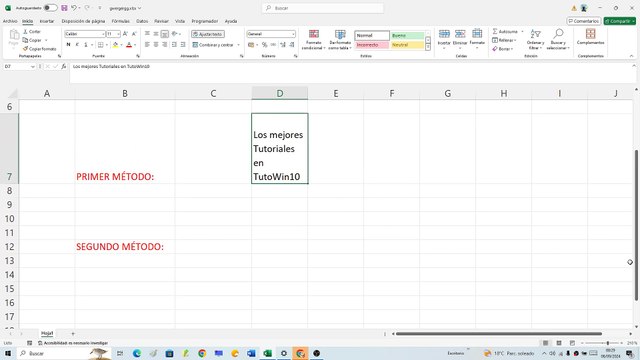Click the Save icon in title bar
The width and height of the screenshot is (640, 360).
tap(64, 8)
